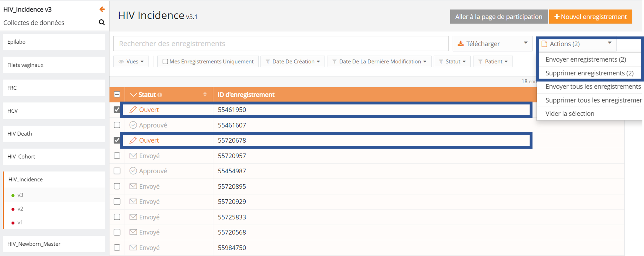This screenshot has height=256, width=644.
Task: Click the header select-all checkbox
Action: pos(117,95)
